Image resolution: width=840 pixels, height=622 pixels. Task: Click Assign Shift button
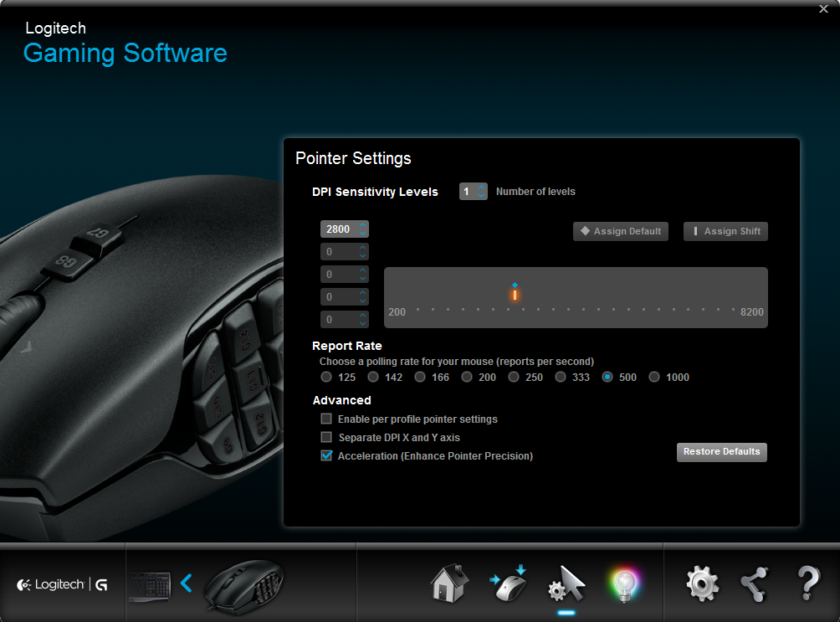pyautogui.click(x=725, y=231)
